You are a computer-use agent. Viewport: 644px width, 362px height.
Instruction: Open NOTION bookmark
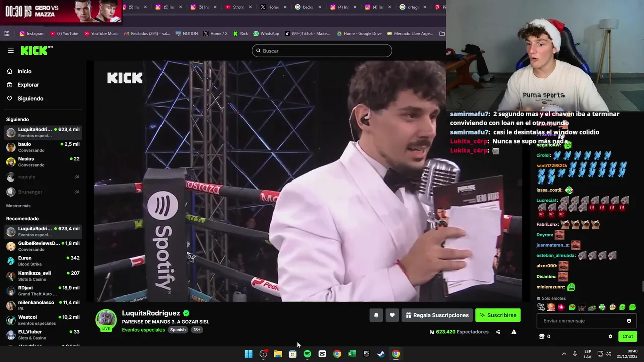pos(187,34)
